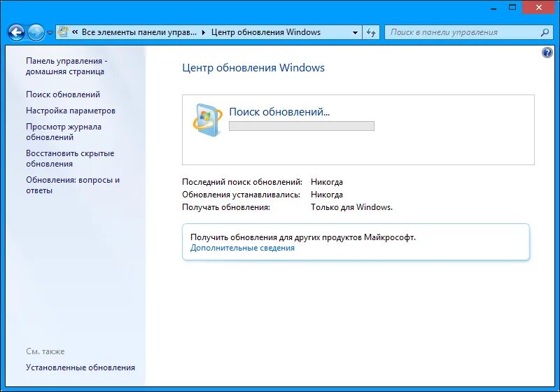Open 'Панель управления - домашняя страница' link
Viewport: 560px width, 392px height.
(66, 66)
